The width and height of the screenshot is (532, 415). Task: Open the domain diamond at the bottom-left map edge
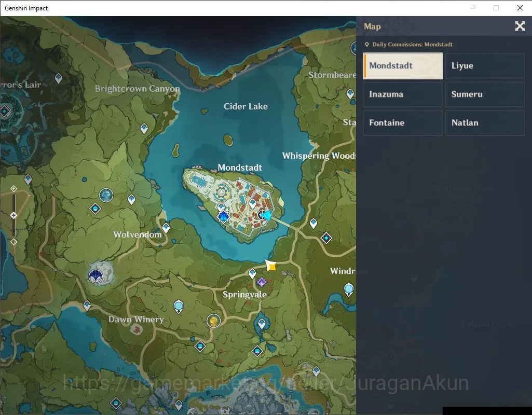(x=116, y=404)
